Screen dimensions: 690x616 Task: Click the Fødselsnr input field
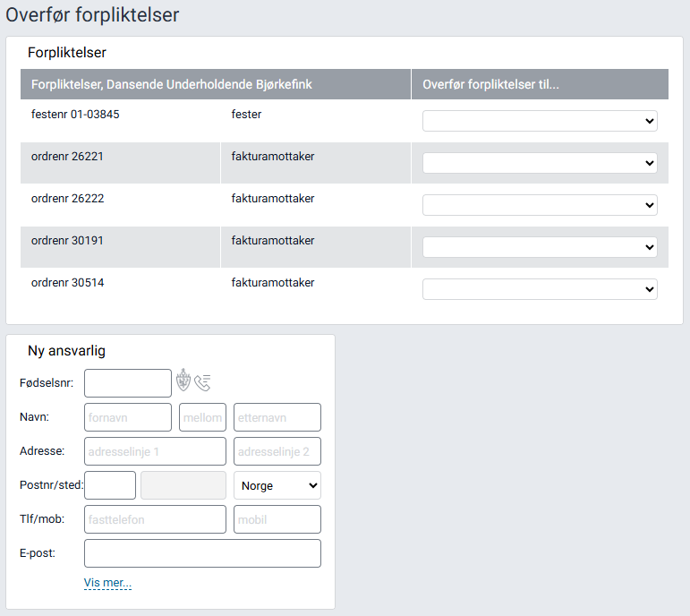pos(127,383)
